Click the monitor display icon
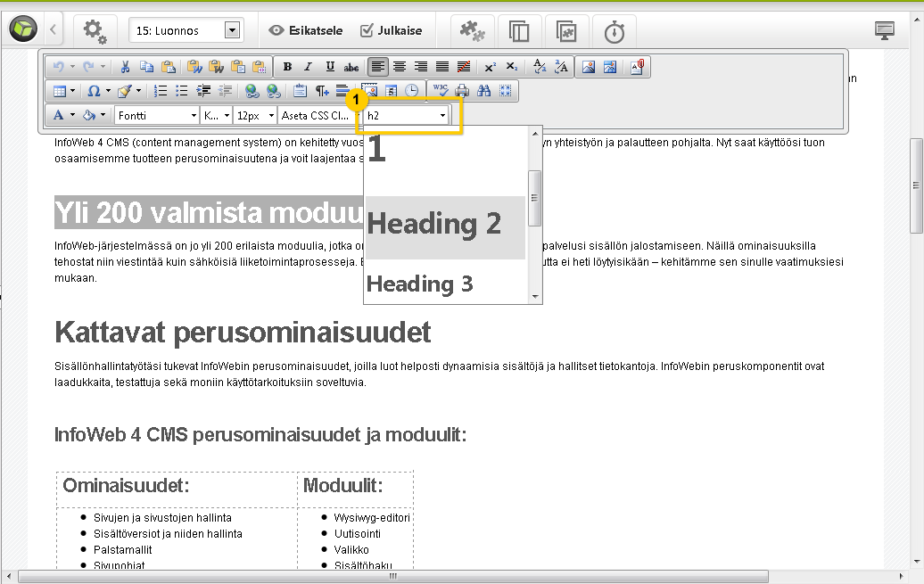924x584 pixels. tap(885, 30)
